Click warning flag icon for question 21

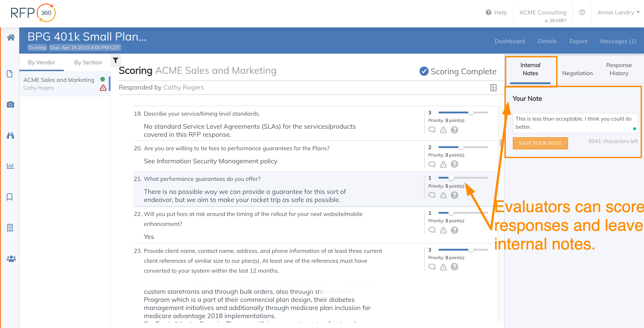(x=443, y=195)
